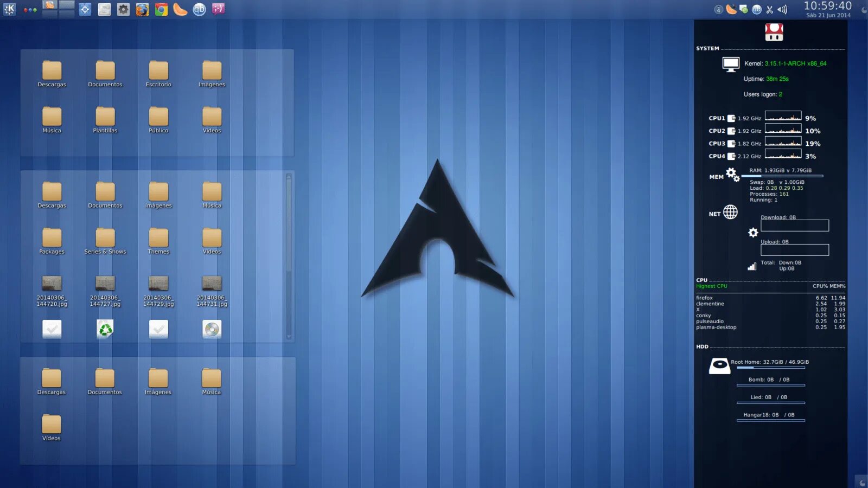Launch Google Chrome from the top panel

[161, 9]
